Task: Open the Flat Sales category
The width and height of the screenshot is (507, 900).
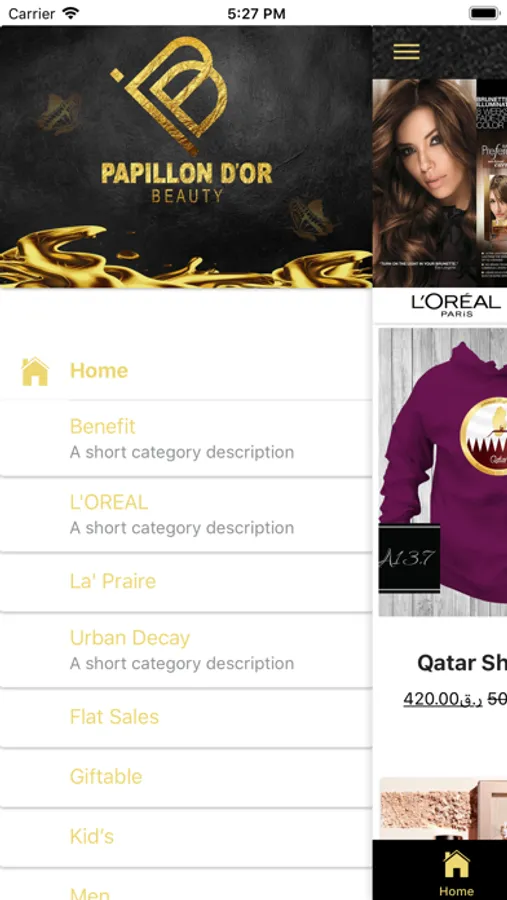Action: 186,717
